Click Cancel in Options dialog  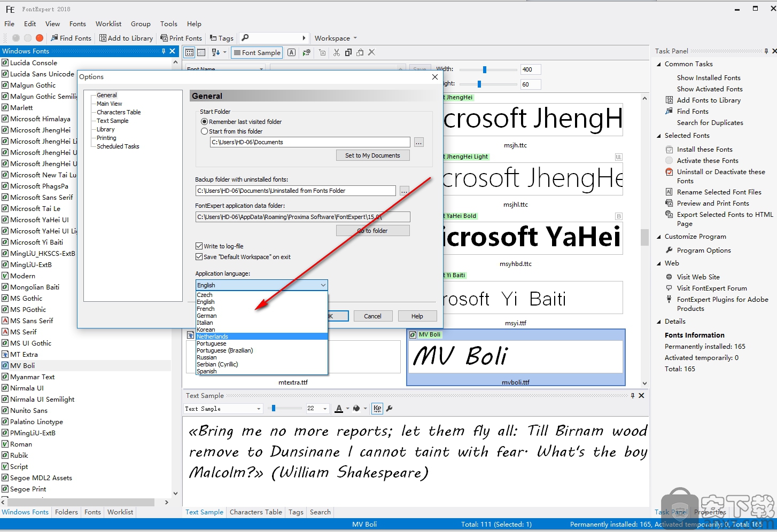[372, 316]
